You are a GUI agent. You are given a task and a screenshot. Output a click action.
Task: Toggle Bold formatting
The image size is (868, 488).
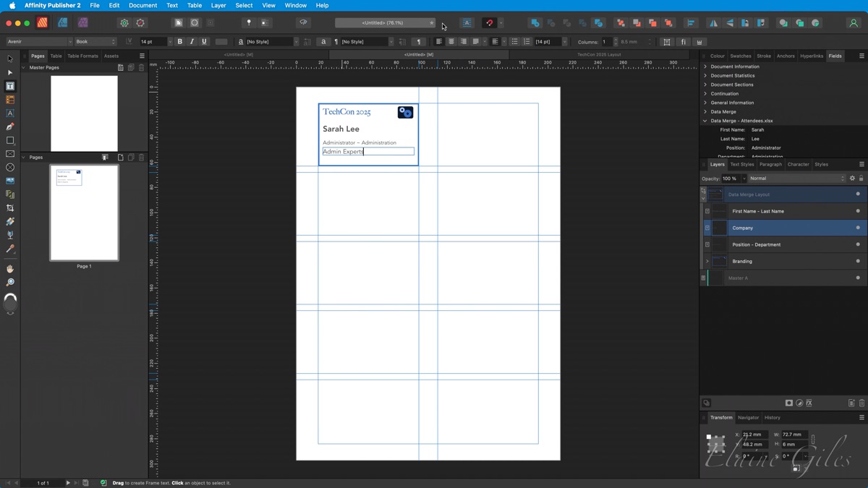(180, 42)
